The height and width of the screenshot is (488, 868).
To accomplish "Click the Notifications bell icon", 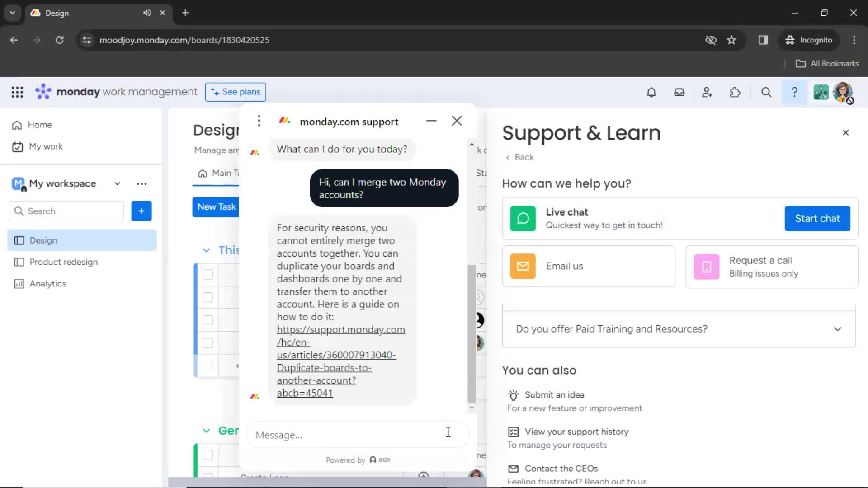I will (651, 92).
